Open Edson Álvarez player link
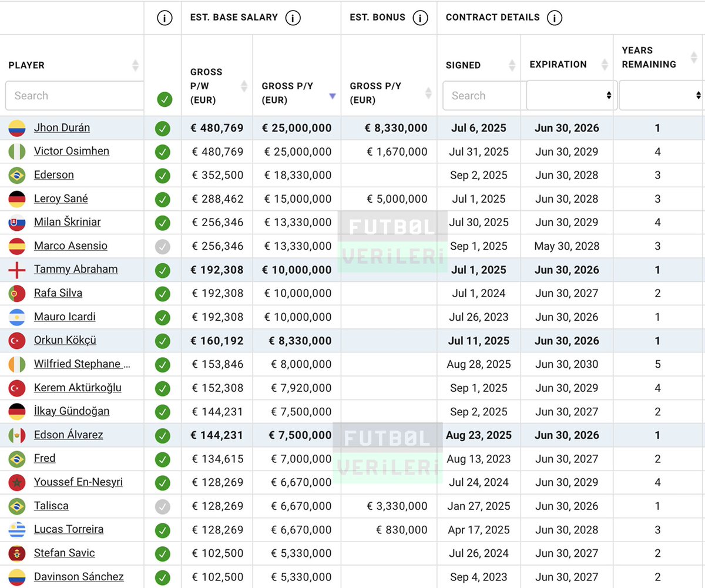 (68, 435)
